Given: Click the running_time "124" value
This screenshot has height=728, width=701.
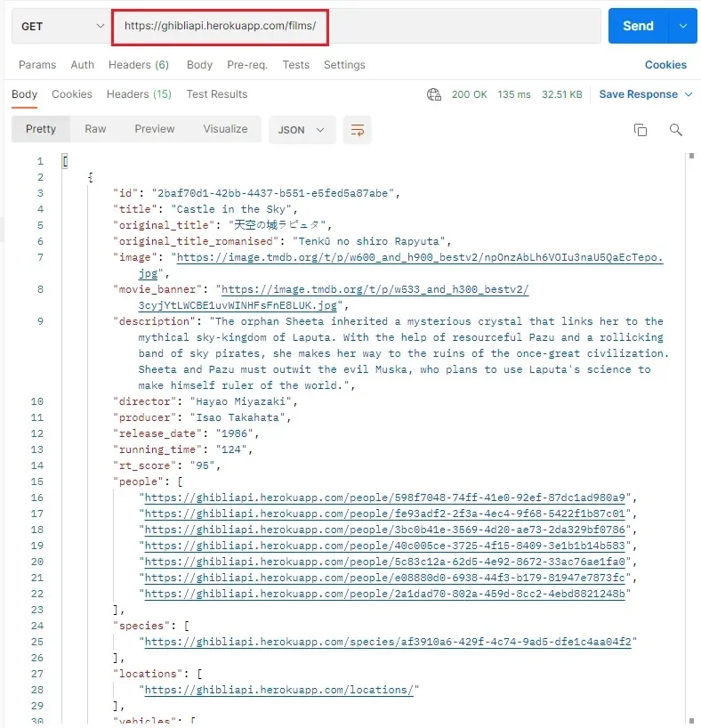Looking at the screenshot, I should click(x=230, y=449).
